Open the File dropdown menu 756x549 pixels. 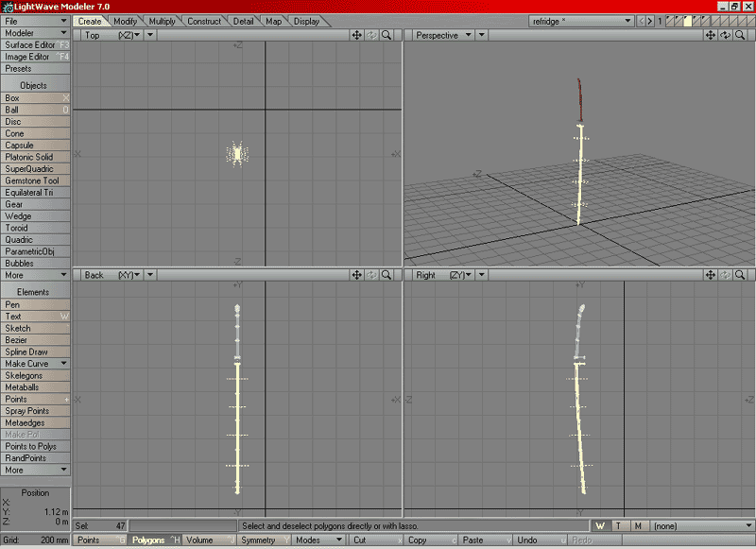point(35,21)
